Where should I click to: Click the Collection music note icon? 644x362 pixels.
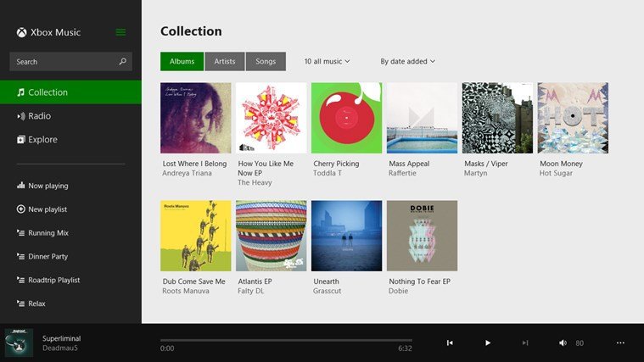21,92
